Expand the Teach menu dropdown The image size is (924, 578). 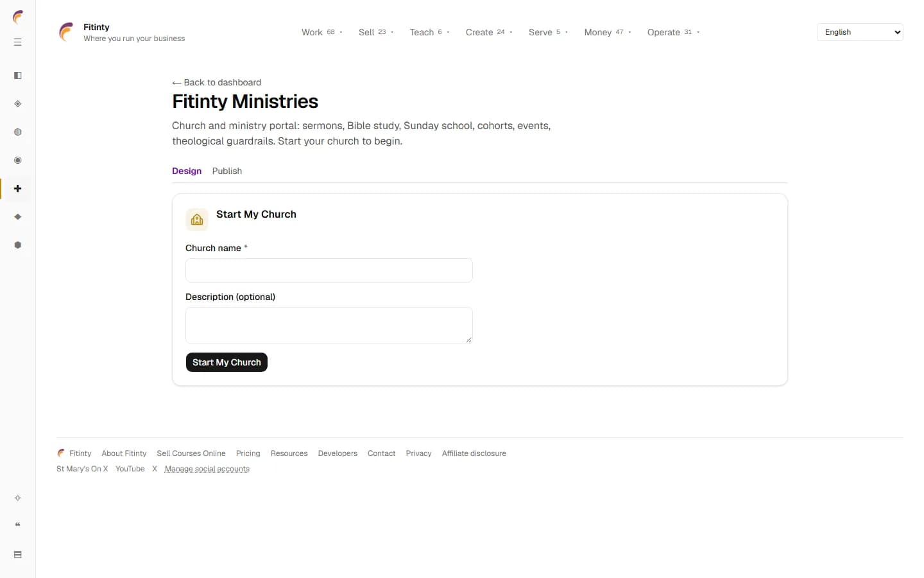pyautogui.click(x=429, y=32)
